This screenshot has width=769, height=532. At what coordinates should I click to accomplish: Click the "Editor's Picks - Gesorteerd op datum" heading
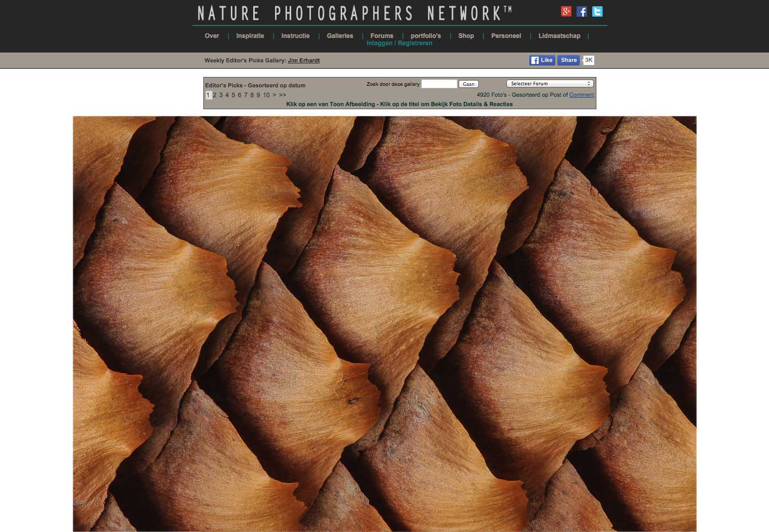click(x=255, y=85)
